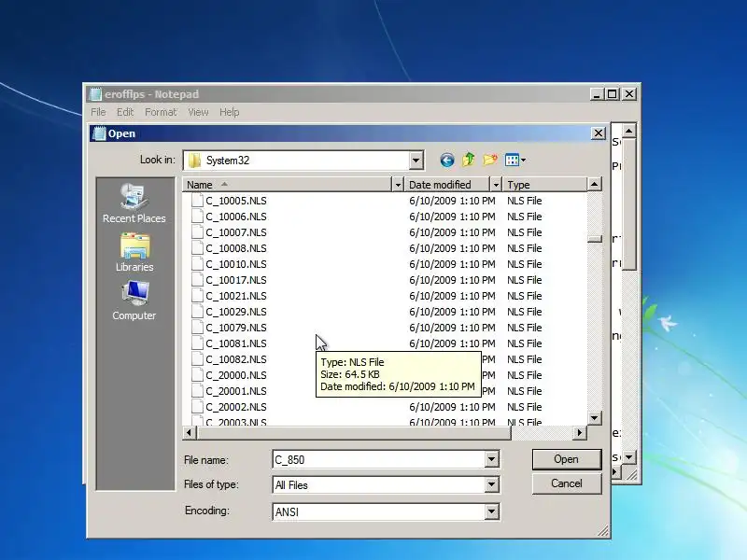The width and height of the screenshot is (747, 560).
Task: Click the Notepad vertical scrollbar thumb
Action: (629, 204)
